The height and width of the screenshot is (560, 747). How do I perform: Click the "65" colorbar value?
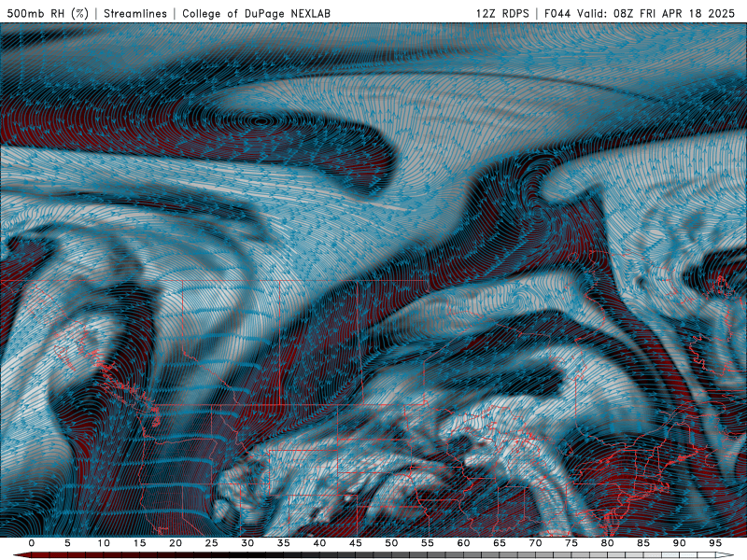point(500,543)
